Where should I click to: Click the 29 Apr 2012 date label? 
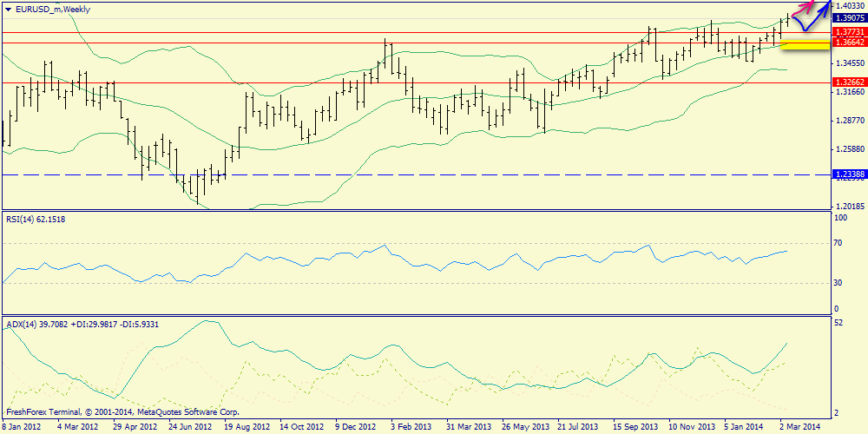tap(135, 427)
